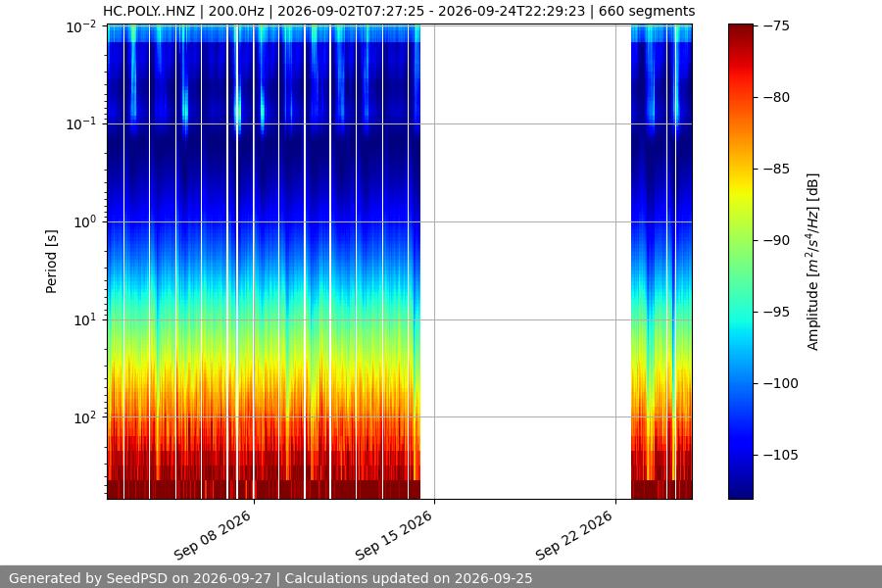Click the -85 colorbar tick label
Image resolution: width=882 pixels, height=588 pixels.
click(x=776, y=169)
